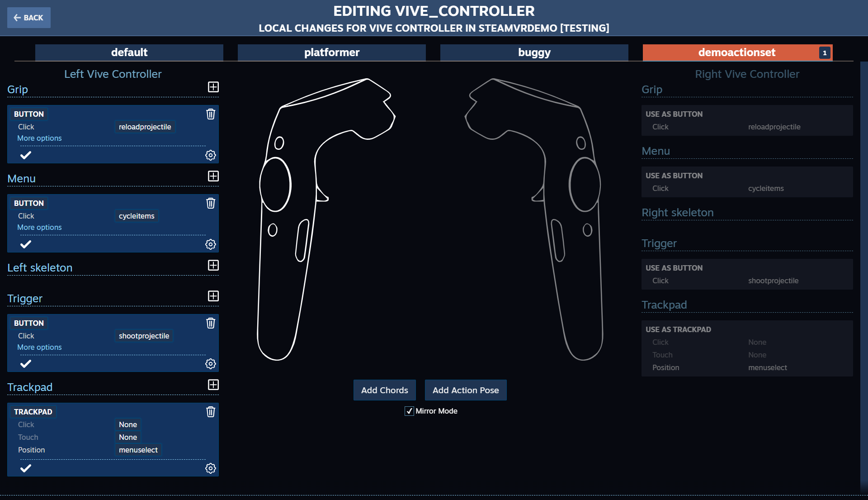Click the right controller reloadprojectile entry
Viewport: 868px width, 500px height.
pos(774,127)
